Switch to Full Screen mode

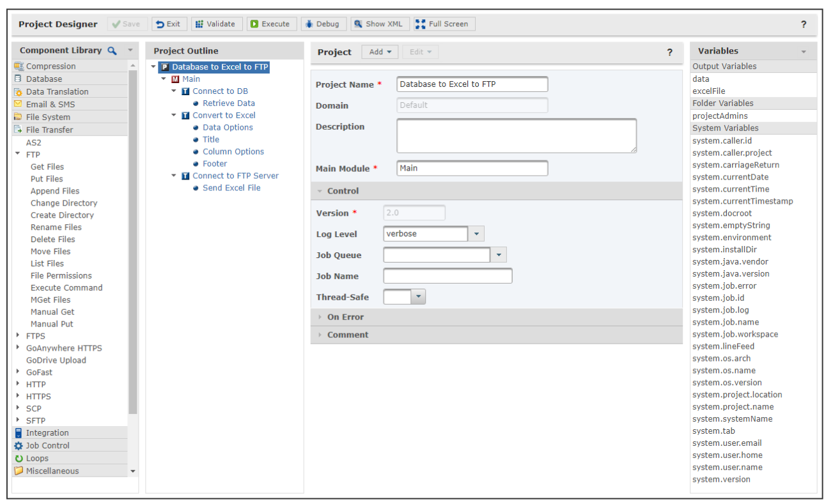(442, 24)
